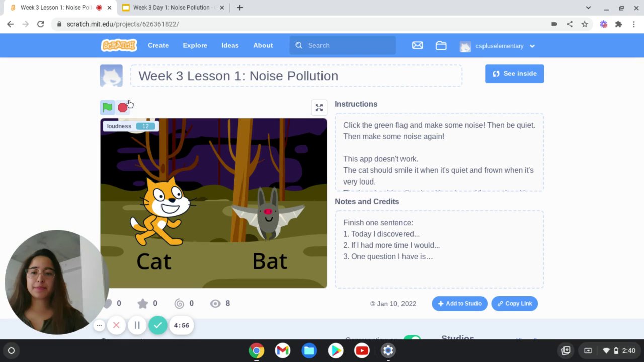
Task: Open the Messages envelope icon
Action: point(417,45)
